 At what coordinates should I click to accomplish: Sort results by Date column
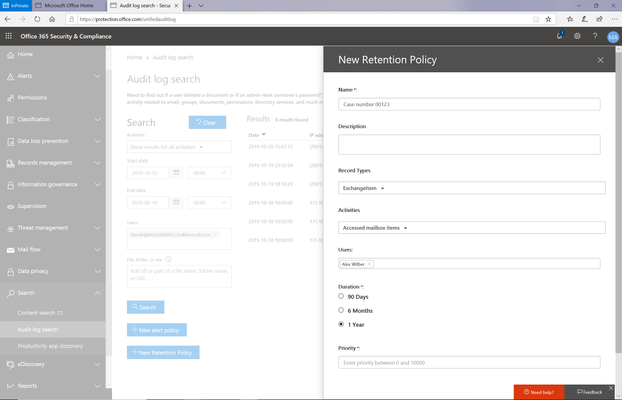coord(257,135)
